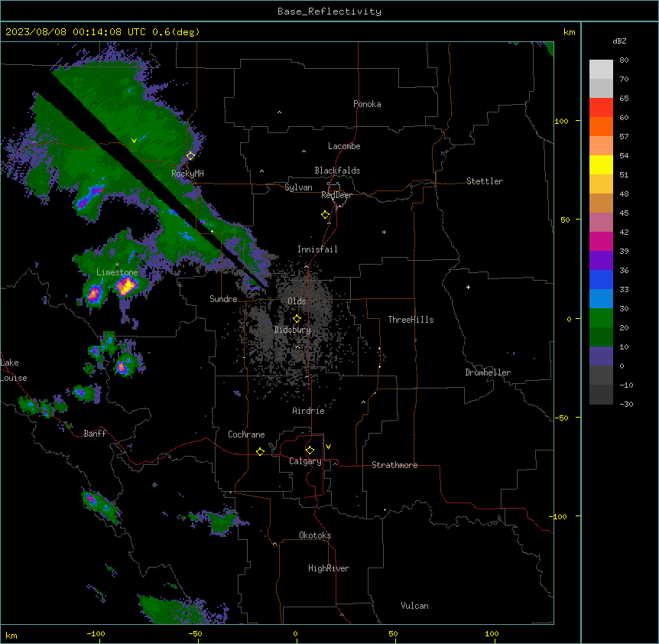Image resolution: width=659 pixels, height=644 pixels.
Task: Click the Olds city label
Action: click(297, 301)
